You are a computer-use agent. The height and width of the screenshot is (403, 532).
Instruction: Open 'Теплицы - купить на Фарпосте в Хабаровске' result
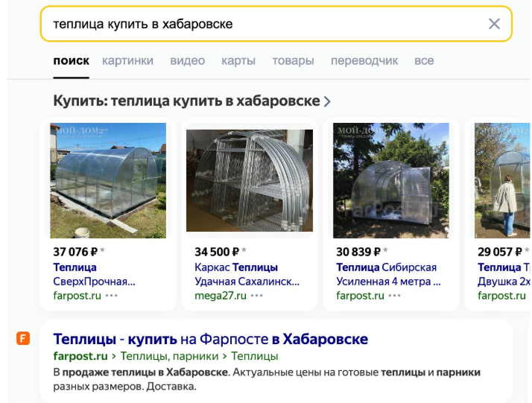tap(210, 339)
